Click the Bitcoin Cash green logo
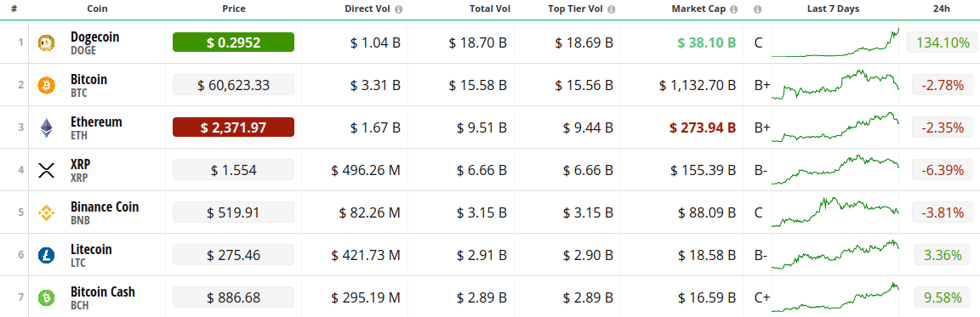Viewport: 980px width, 317px height. tap(47, 297)
